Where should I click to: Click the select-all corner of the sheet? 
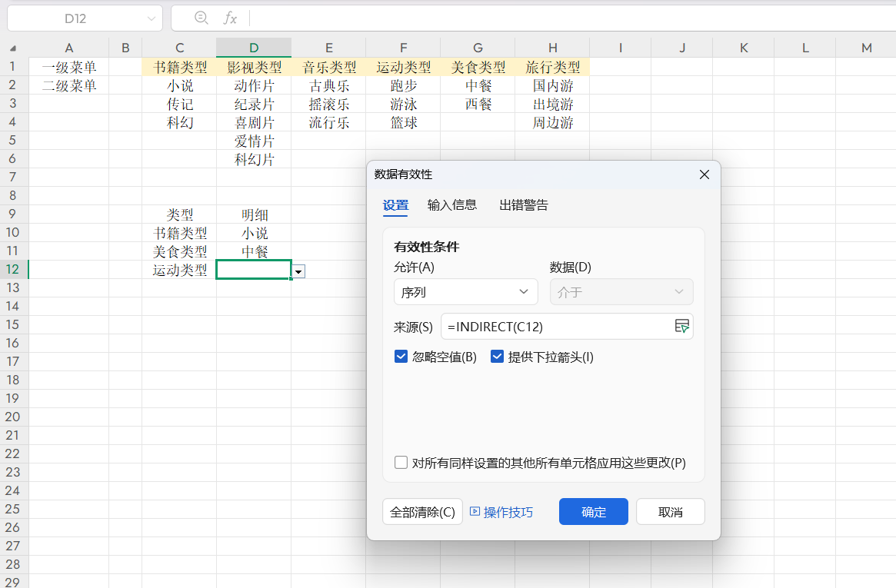pyautogui.click(x=13, y=48)
